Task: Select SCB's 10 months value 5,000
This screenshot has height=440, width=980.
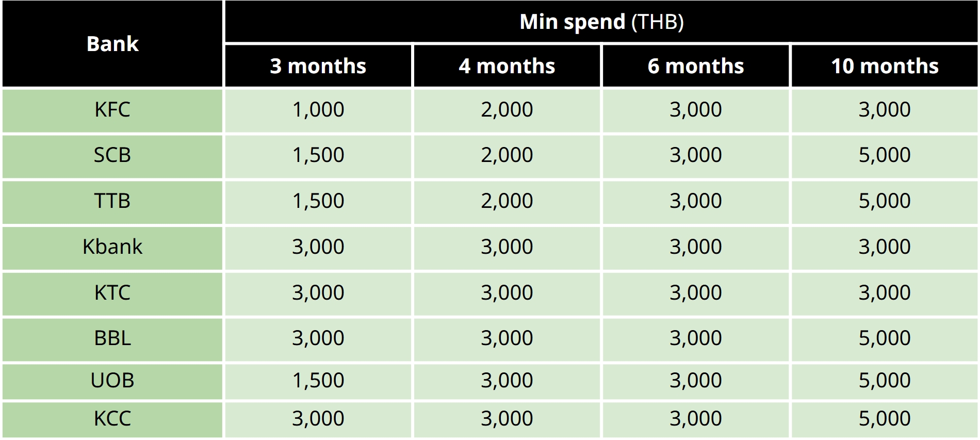Action: 884,155
